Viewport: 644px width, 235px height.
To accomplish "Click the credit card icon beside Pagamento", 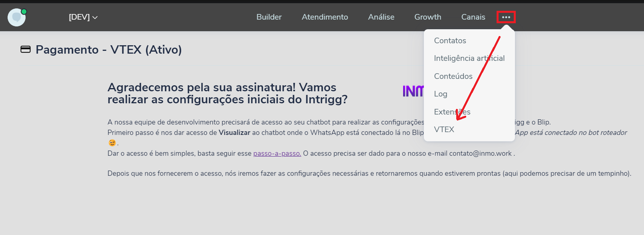I will coord(26,50).
